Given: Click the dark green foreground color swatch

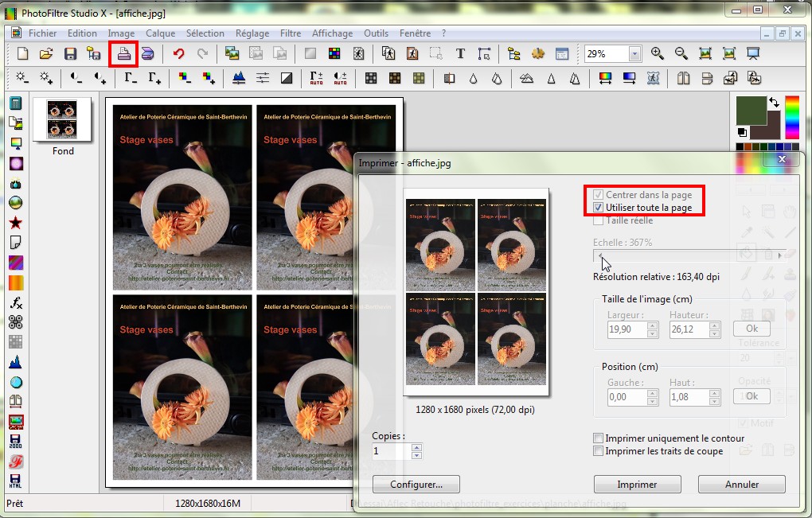Looking at the screenshot, I should (x=751, y=110).
